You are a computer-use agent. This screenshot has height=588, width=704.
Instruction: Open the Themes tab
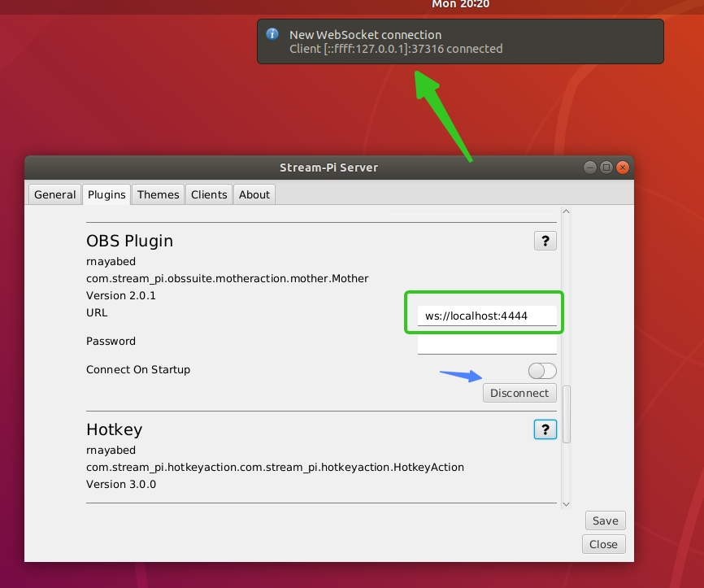158,194
